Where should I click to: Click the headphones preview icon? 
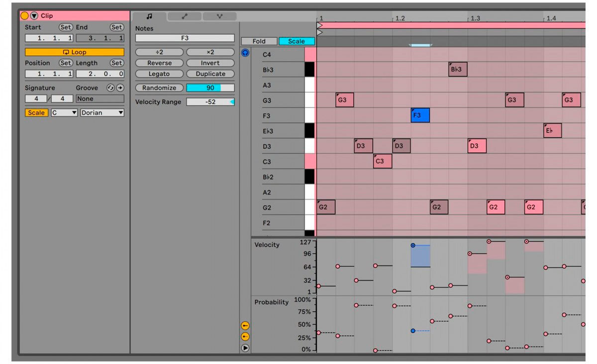245,52
